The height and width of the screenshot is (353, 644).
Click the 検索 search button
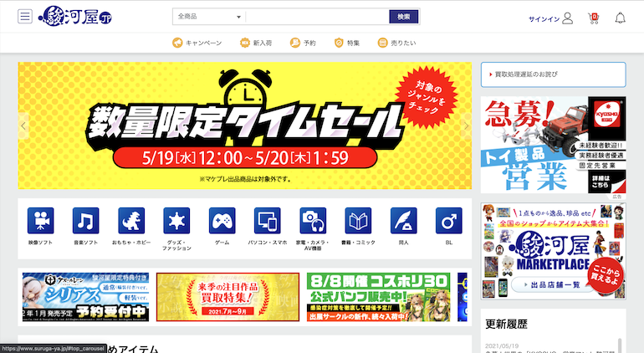404,17
